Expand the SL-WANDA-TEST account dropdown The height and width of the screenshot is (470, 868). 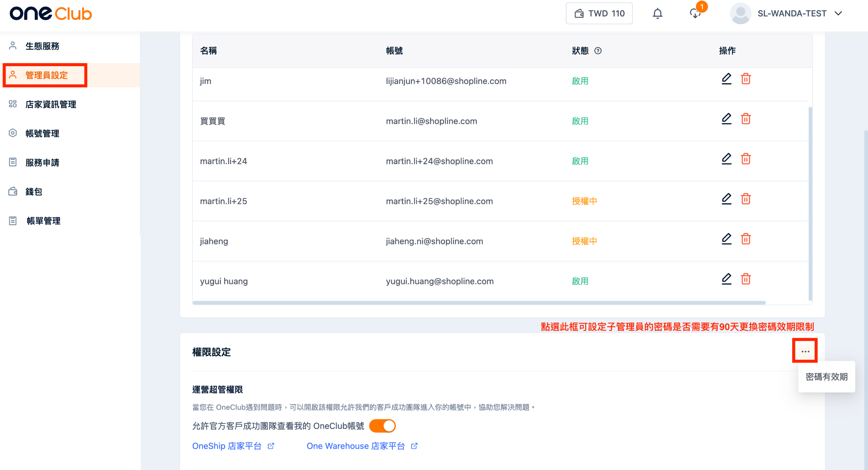(838, 14)
